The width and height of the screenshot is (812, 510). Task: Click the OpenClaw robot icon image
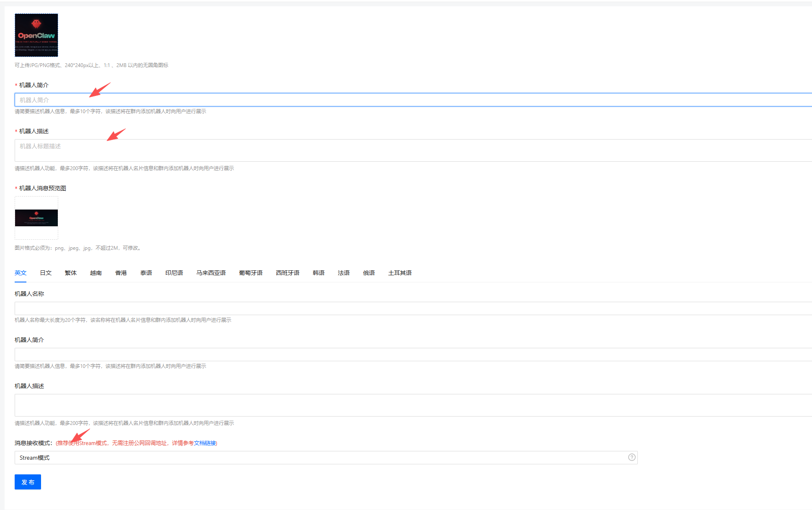tap(36, 35)
